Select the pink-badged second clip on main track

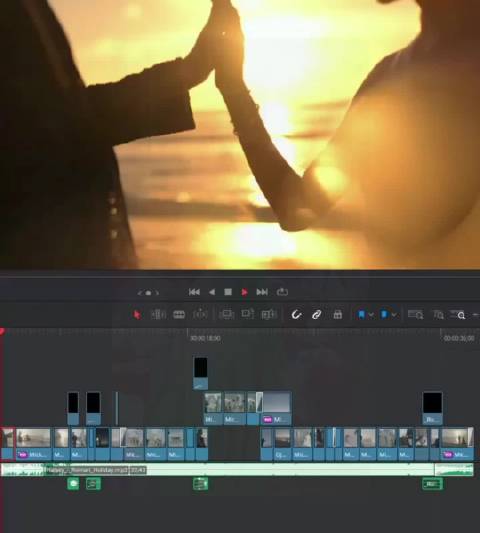tap(33, 444)
